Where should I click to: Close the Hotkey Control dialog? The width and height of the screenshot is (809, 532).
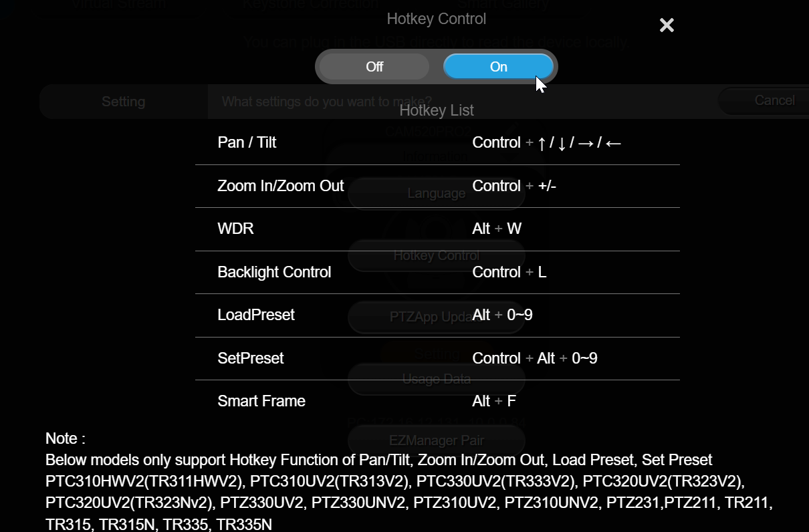(x=666, y=25)
